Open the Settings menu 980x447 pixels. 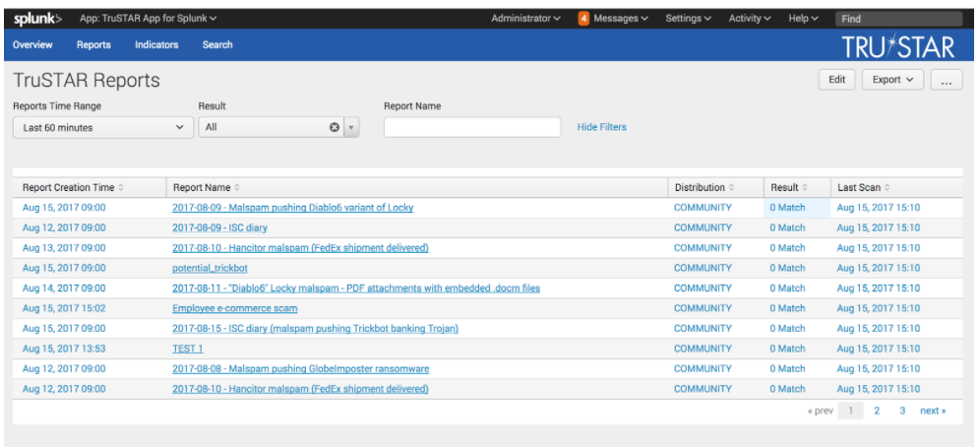pyautogui.click(x=689, y=18)
